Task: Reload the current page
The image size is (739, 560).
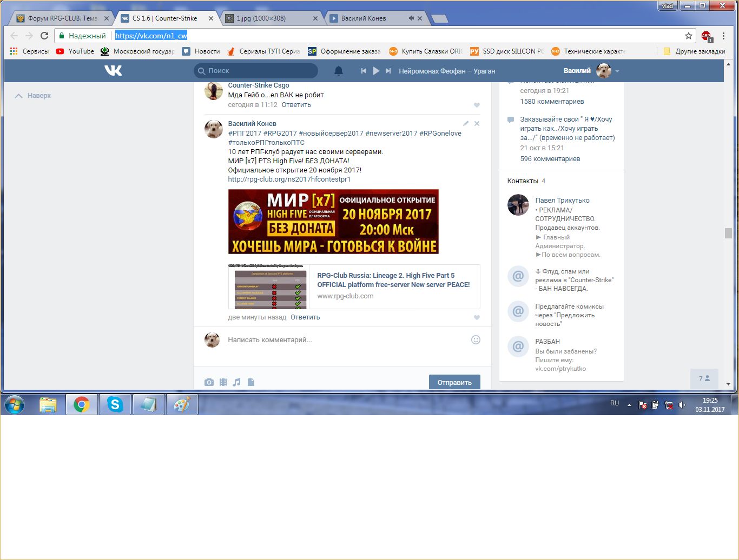Action: [44, 36]
